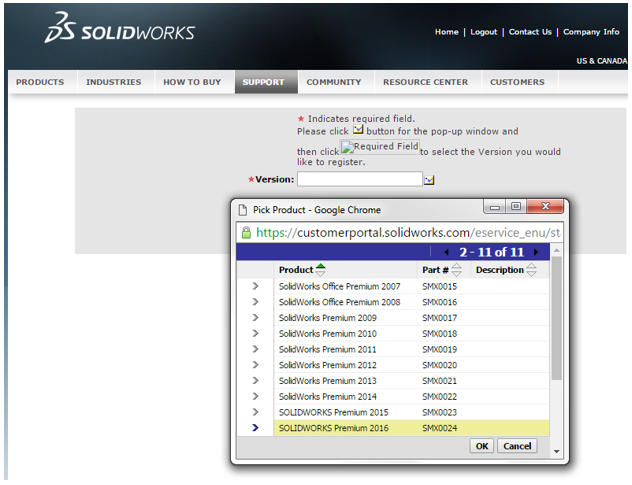Click part number SMX0019
Viewport: 632px width, 485px height.
coord(439,349)
